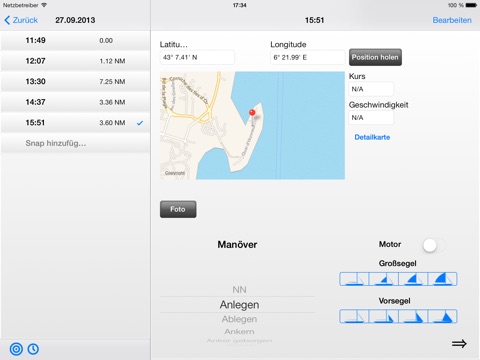Open the 12:07 log entry
Screen dimensions: 480x360
[x=75, y=61]
